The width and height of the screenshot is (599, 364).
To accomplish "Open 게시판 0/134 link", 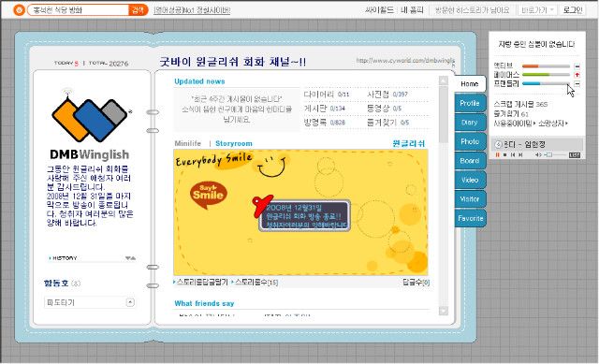I will [x=325, y=109].
